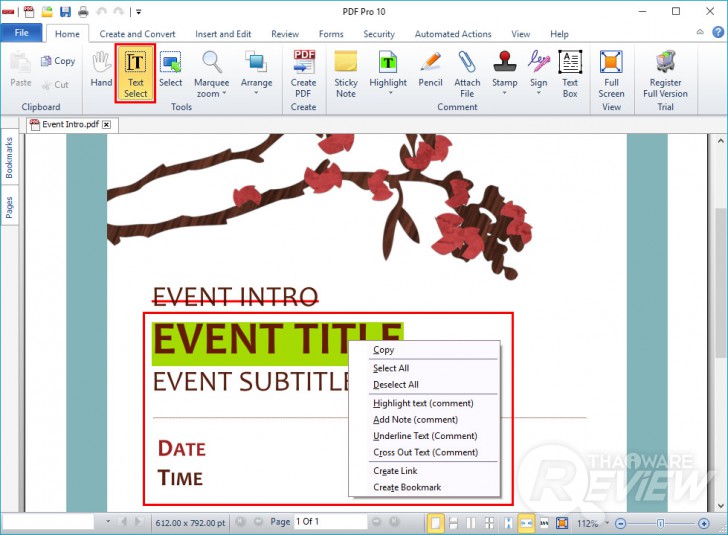Open Customize Quick Access Toolbar dropdown
The width and height of the screenshot is (728, 535).
pyautogui.click(x=138, y=12)
